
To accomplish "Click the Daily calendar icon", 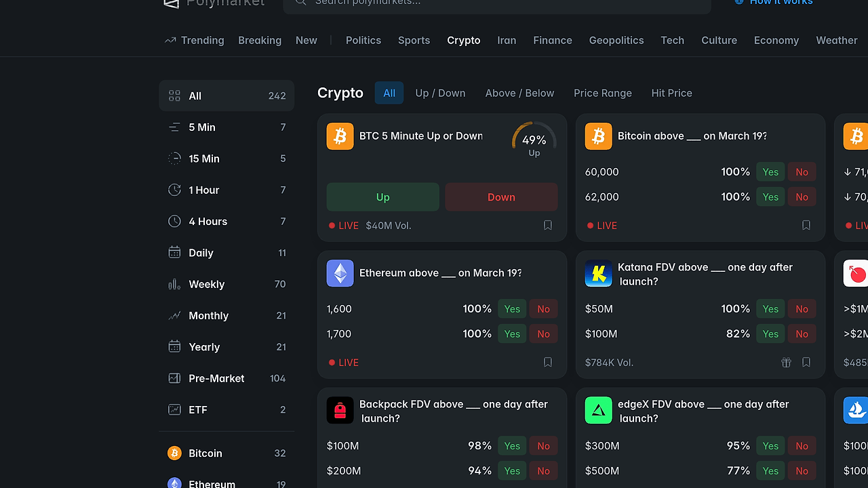I will (174, 252).
